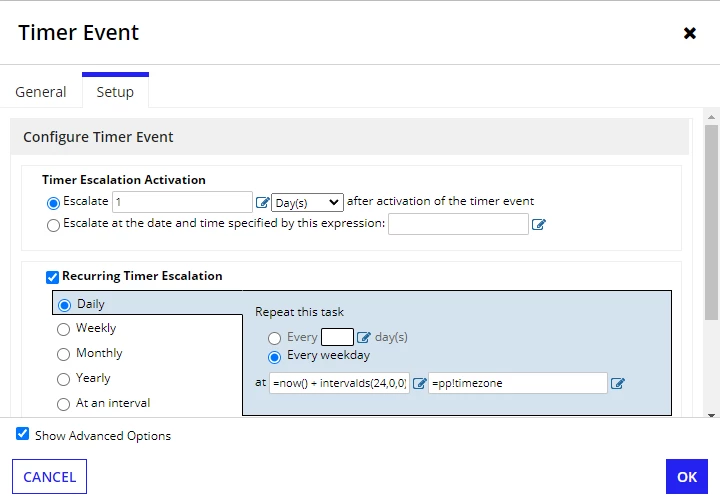Screen dimensions: 720x501
Task: Choose the Every weekday radio button
Action: 275,357
